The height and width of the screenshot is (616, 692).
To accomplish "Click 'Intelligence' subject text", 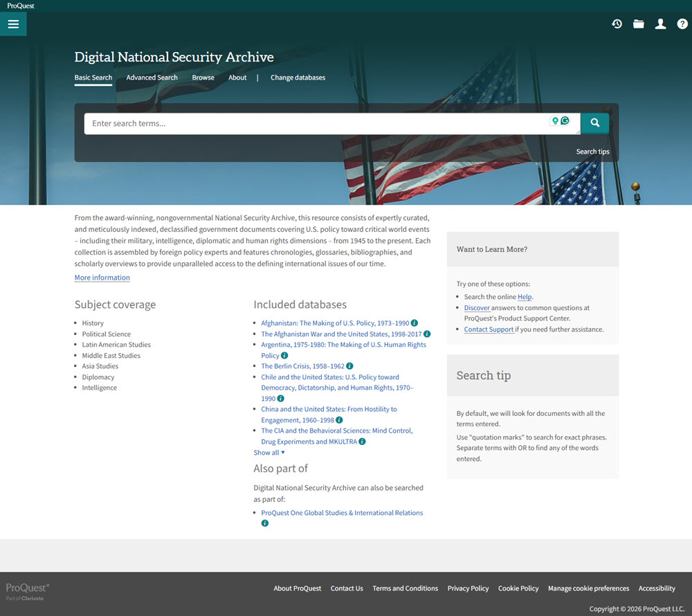I will coord(99,388).
